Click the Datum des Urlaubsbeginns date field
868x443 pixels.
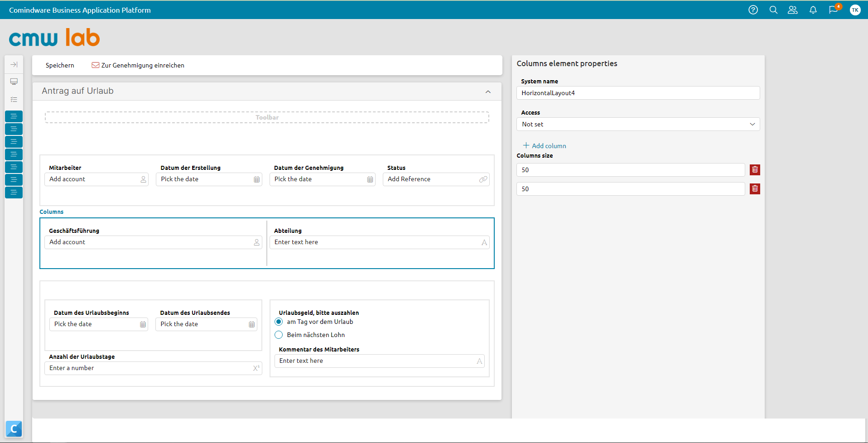pyautogui.click(x=99, y=324)
